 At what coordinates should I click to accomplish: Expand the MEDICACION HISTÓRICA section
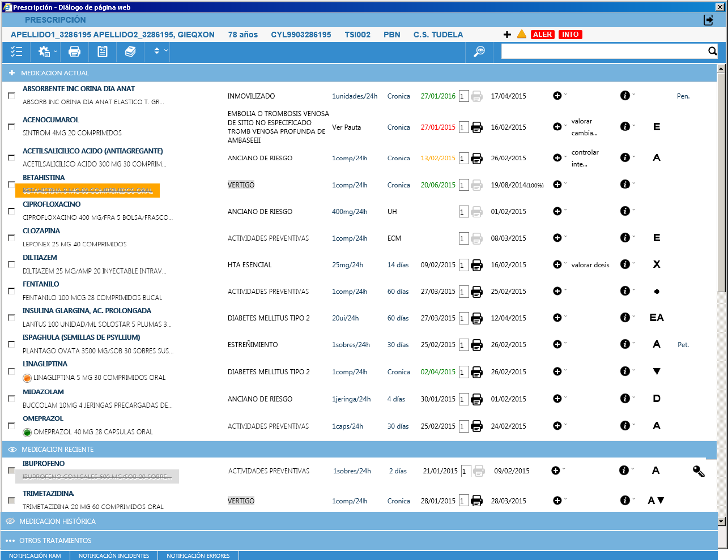click(x=57, y=521)
